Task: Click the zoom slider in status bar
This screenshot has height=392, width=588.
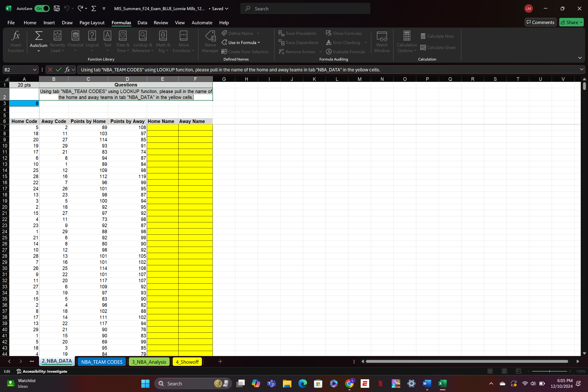Action: 549,371
